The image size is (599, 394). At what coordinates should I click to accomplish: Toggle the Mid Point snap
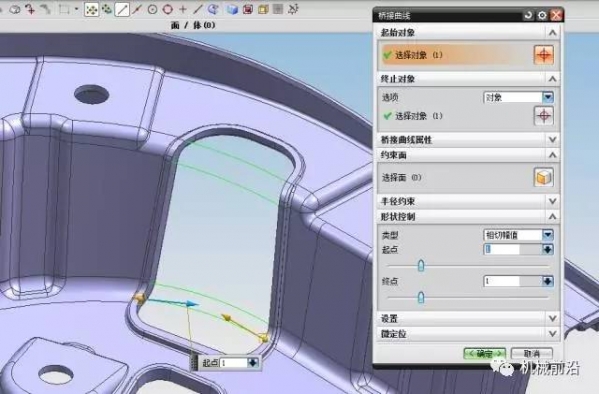click(x=137, y=10)
